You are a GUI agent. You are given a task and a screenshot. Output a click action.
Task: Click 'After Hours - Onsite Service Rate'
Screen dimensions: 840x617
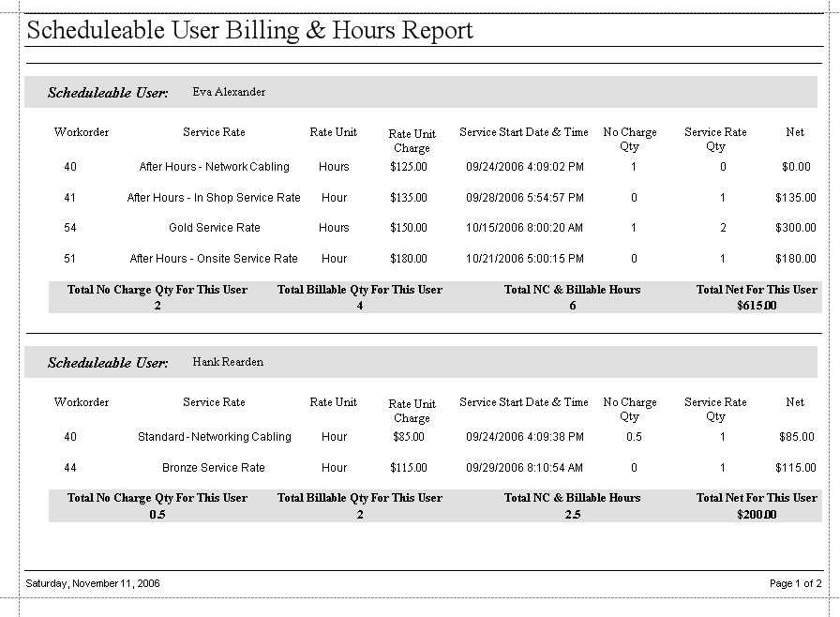coord(214,259)
